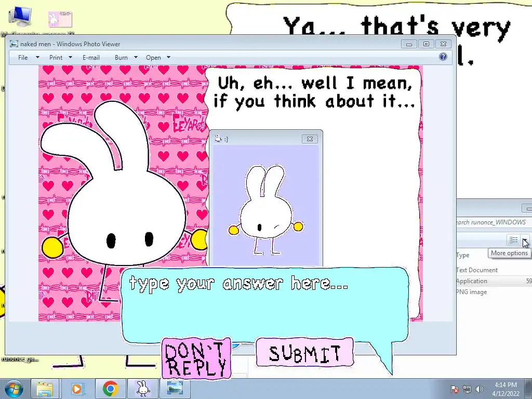This screenshot has width=532, height=399.
Task: Click the blue Help question mark icon
Action: tap(443, 57)
